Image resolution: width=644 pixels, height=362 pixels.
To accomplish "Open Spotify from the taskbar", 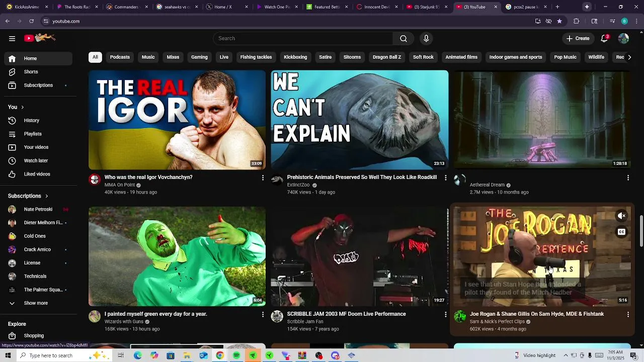I will (236, 355).
